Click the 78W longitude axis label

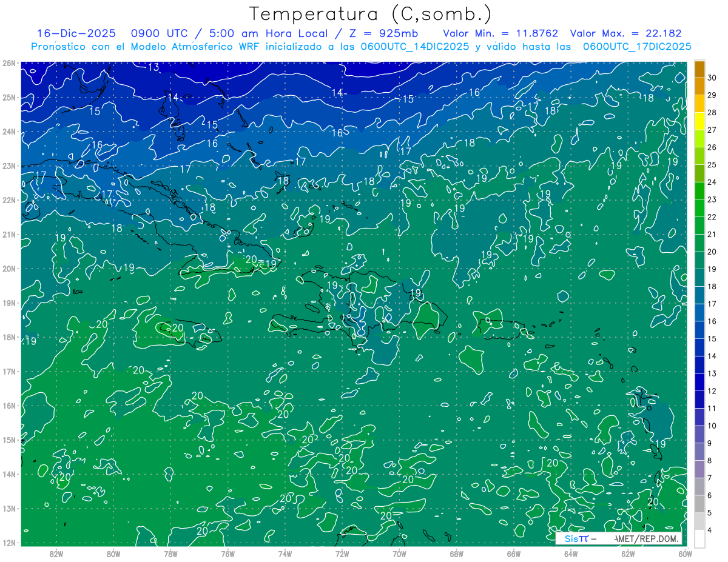click(170, 554)
